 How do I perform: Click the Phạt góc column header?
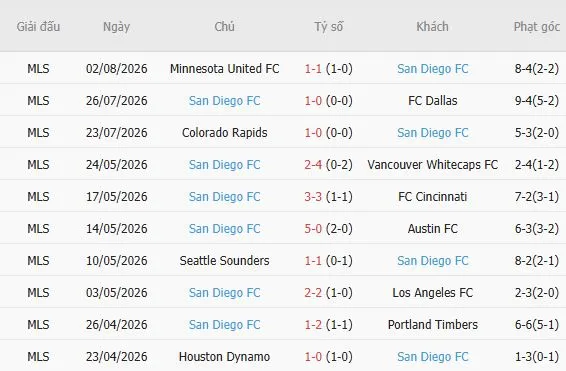click(537, 27)
